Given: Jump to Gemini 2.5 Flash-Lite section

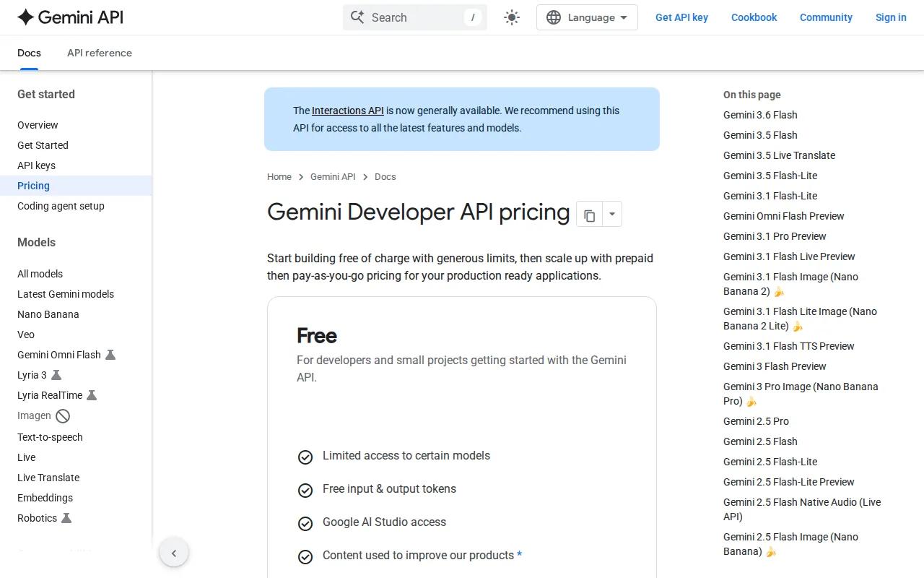Looking at the screenshot, I should click(x=770, y=462).
